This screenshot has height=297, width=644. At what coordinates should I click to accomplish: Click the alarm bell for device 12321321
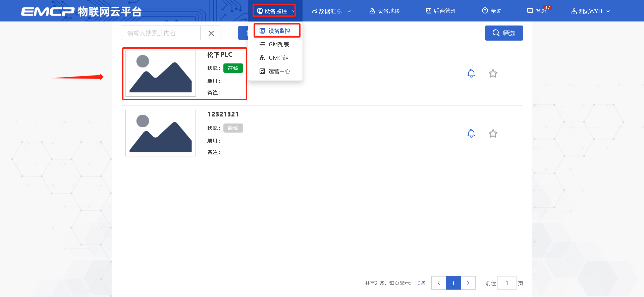(471, 133)
